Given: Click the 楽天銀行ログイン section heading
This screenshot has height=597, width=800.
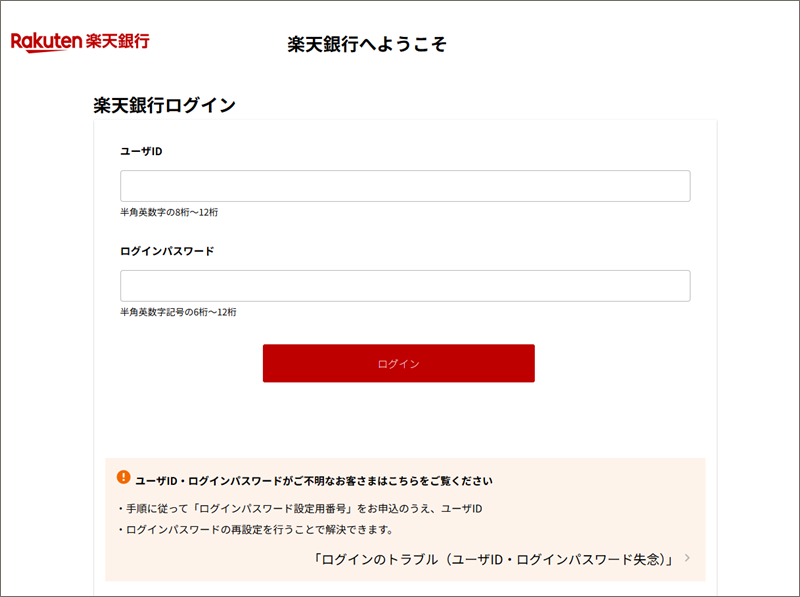Looking at the screenshot, I should coord(164,106).
